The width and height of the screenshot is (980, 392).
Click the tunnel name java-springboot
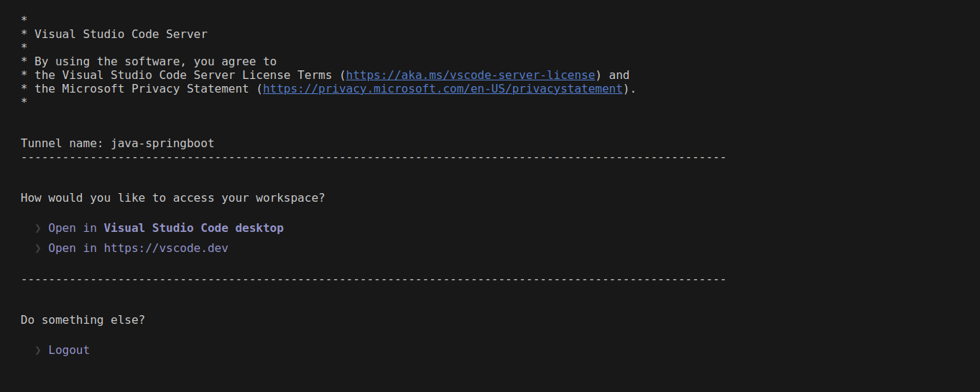pos(162,144)
